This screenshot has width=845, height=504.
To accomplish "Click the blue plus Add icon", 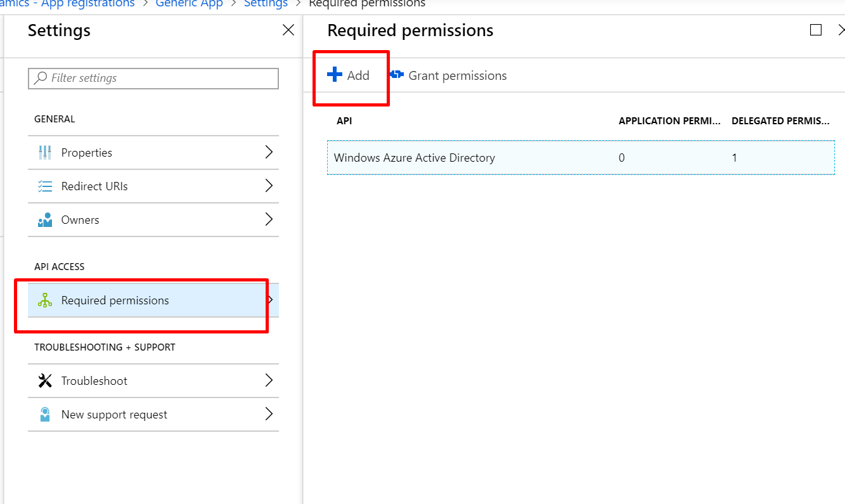I will pos(335,75).
